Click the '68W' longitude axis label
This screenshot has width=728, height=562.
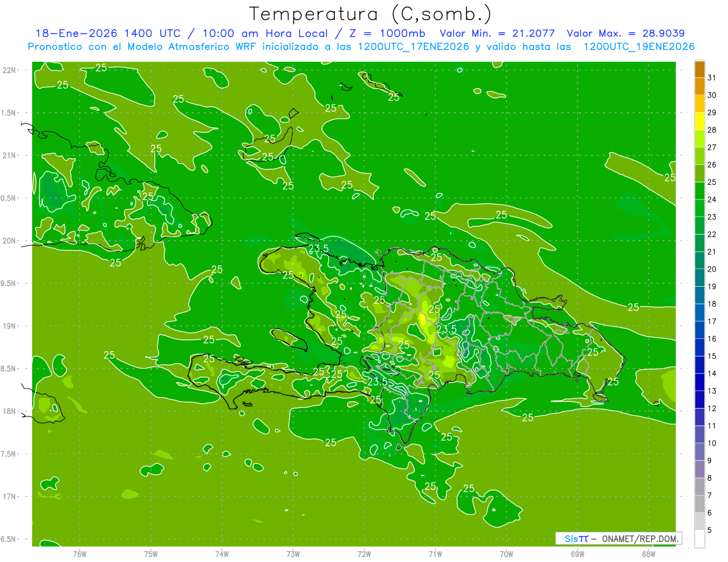649,553
